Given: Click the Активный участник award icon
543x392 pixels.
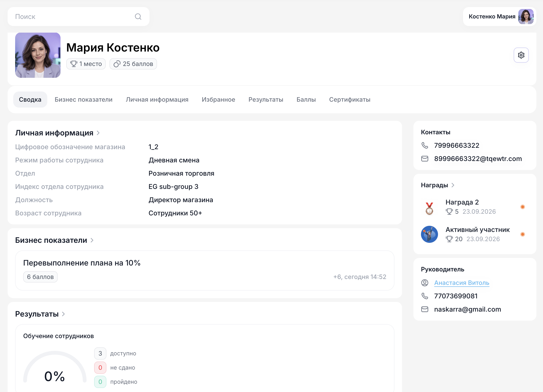Looking at the screenshot, I should click(x=429, y=234).
